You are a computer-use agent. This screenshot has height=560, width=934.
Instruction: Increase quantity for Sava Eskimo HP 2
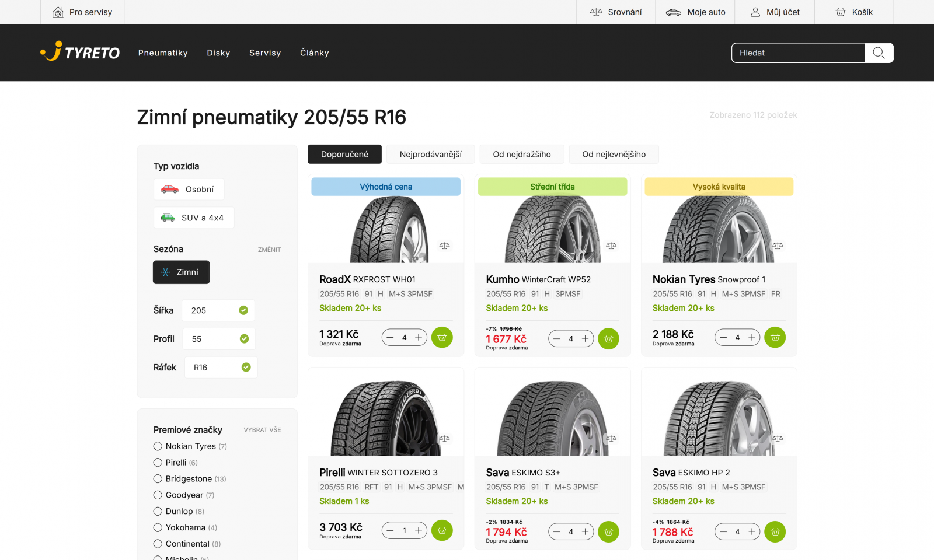tap(752, 531)
